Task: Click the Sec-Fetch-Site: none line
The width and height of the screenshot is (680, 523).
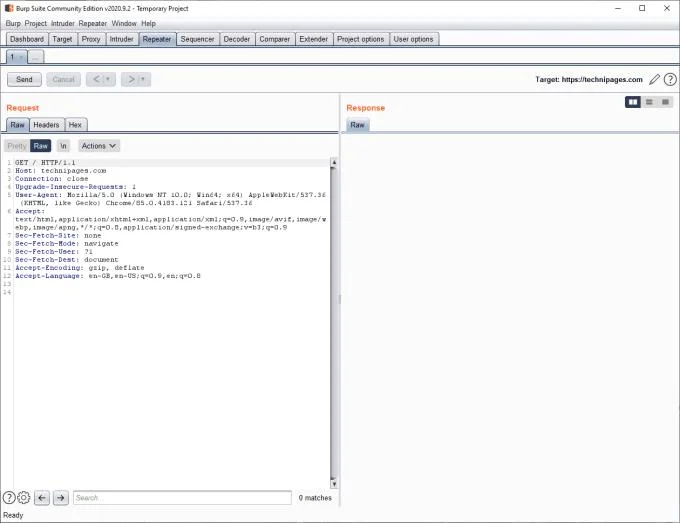Action: [x=58, y=235]
